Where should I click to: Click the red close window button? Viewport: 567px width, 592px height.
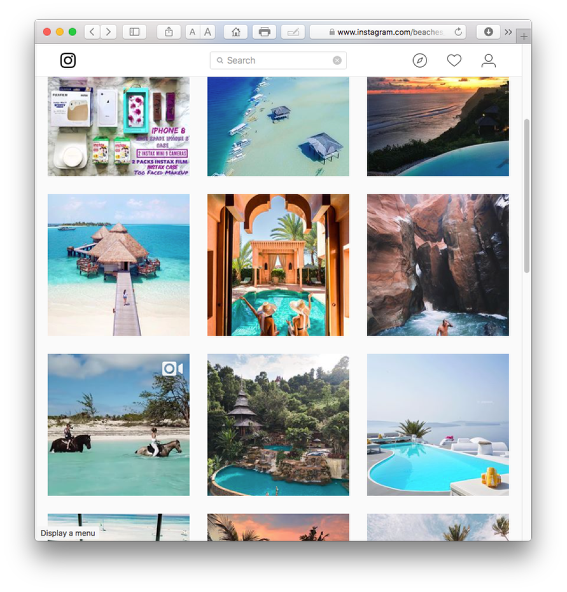click(x=47, y=32)
